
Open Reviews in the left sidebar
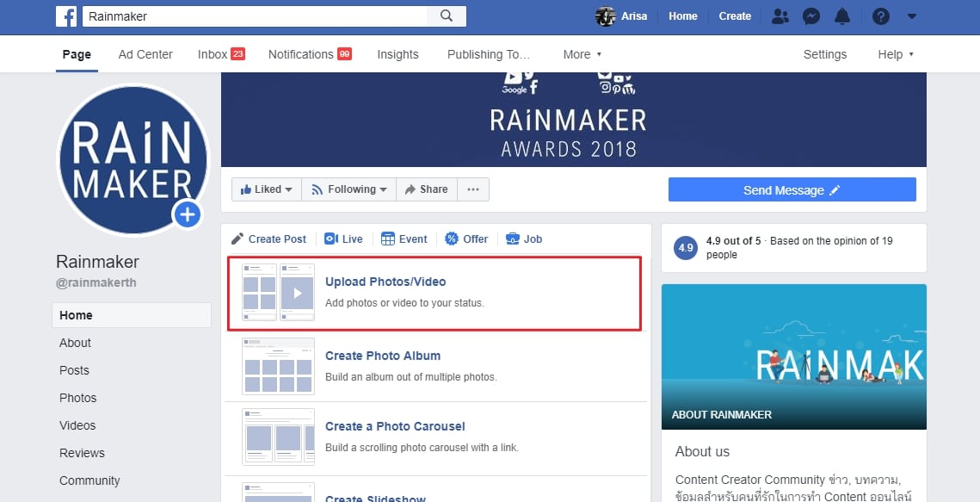click(x=82, y=453)
